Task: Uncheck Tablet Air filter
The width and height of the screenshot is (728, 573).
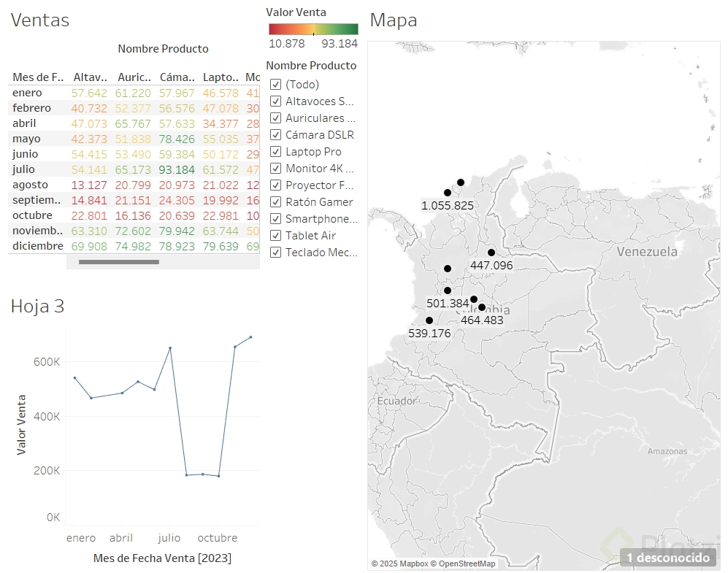Action: pos(276,236)
